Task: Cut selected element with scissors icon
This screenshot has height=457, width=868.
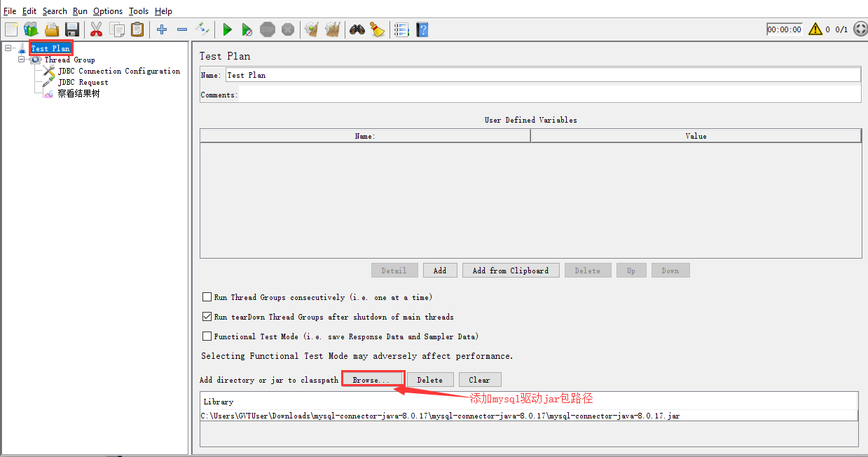Action: click(x=96, y=29)
